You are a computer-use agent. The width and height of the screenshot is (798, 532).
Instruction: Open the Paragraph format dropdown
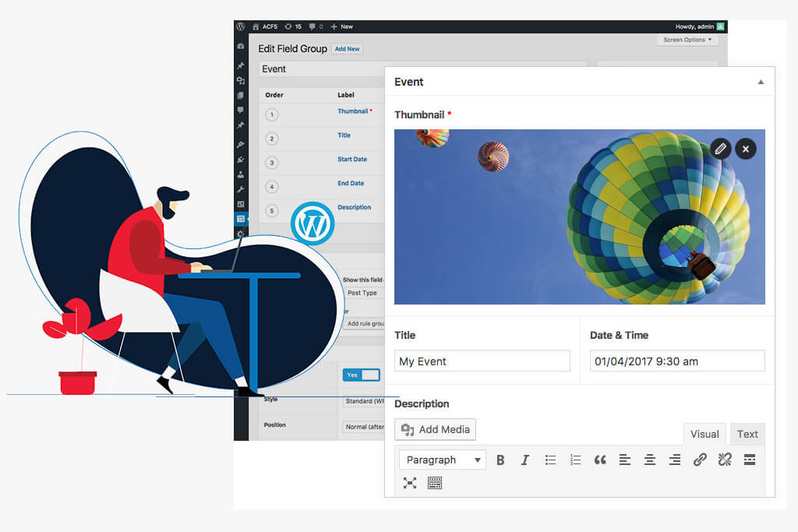[443, 460]
